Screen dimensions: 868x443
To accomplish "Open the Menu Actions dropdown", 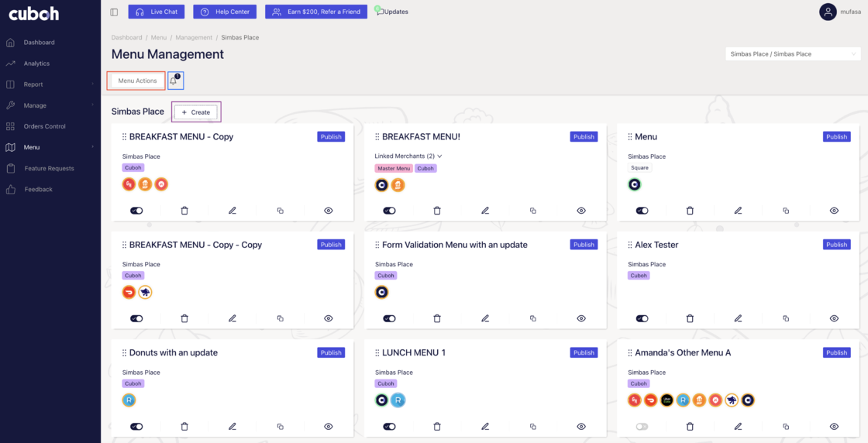I will pyautogui.click(x=137, y=81).
